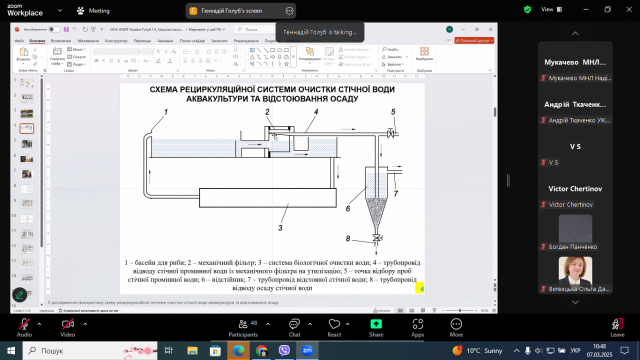
Task: Click the arrange shapes icon in ribbon
Action: pos(310,52)
